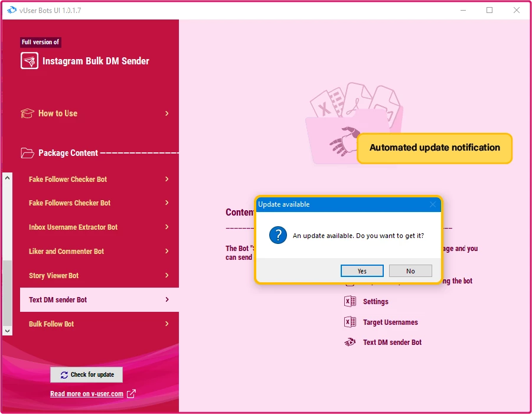Click the Package Content heading
The height and width of the screenshot is (414, 532).
[68, 153]
